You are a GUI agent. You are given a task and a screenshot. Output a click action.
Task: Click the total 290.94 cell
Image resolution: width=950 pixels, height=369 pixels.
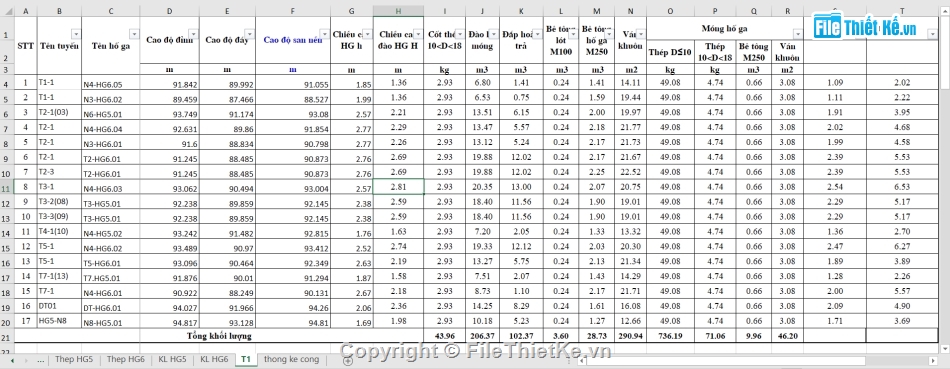631,336
